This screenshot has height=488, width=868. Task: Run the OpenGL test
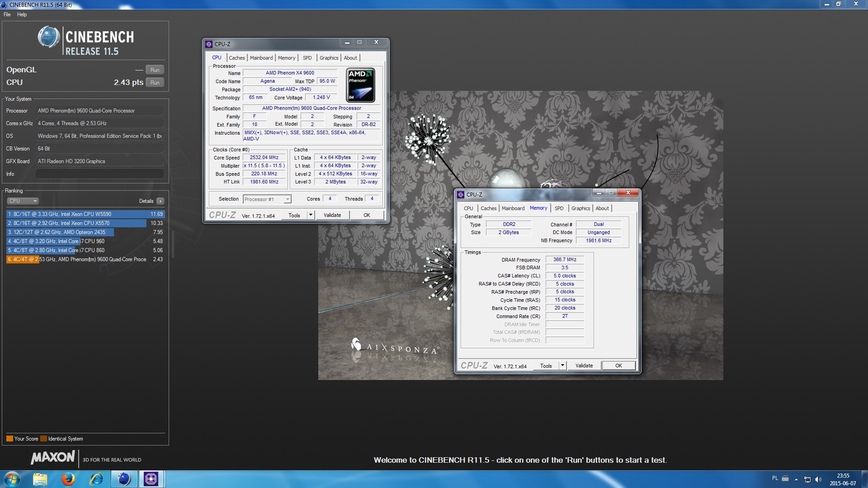click(x=155, y=70)
